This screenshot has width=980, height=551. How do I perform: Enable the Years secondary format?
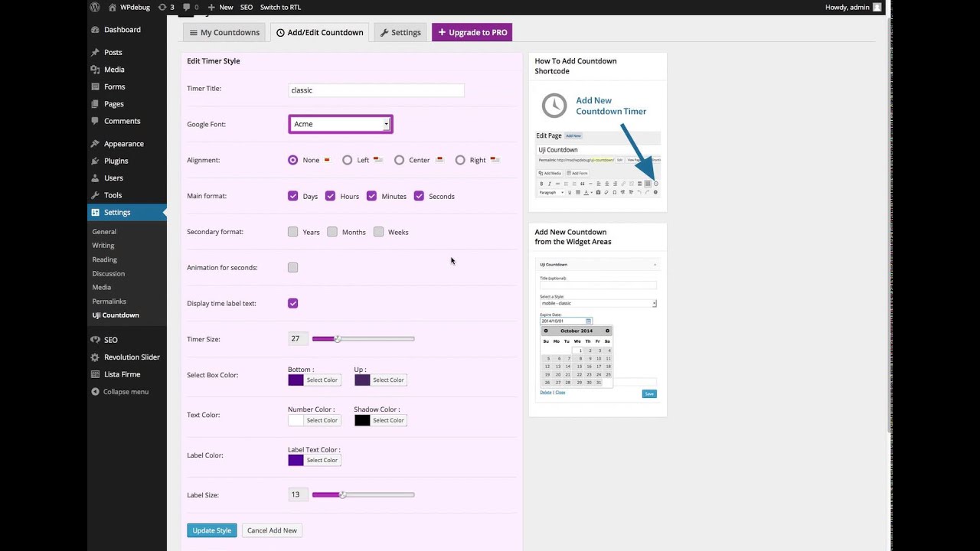[292, 232]
